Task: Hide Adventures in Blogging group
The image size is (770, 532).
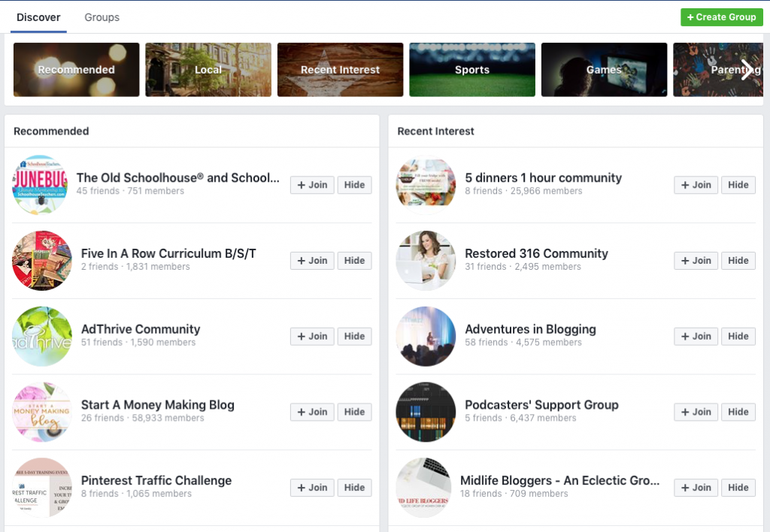Action: (738, 336)
